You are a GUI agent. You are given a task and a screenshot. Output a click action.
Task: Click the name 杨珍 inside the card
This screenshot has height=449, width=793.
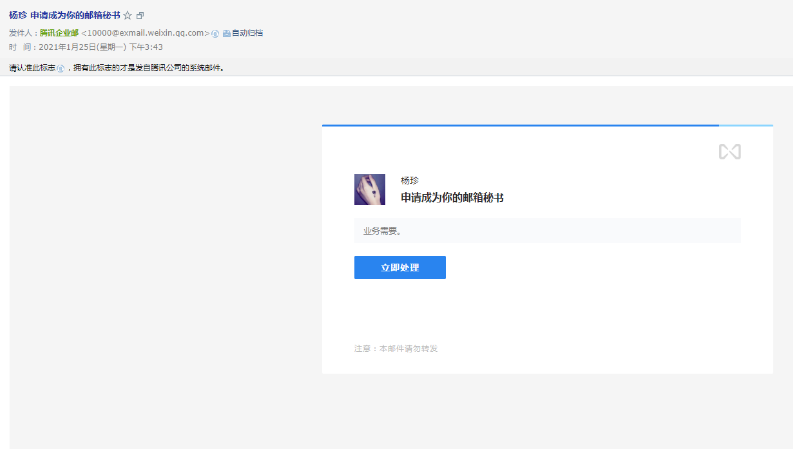410,180
